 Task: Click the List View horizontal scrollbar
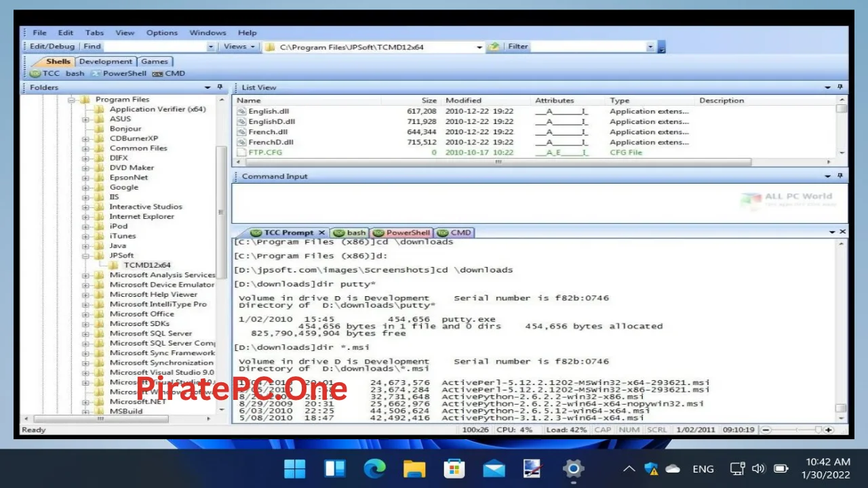(498, 163)
